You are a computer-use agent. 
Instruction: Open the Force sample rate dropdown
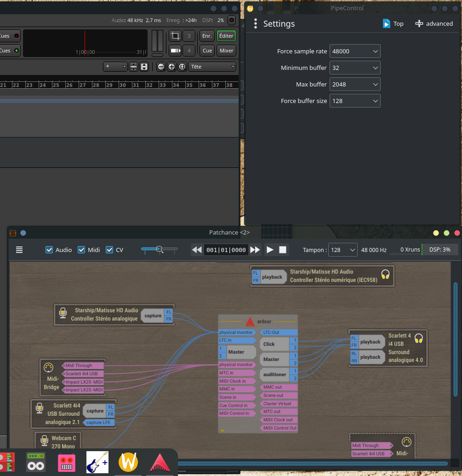coord(355,51)
